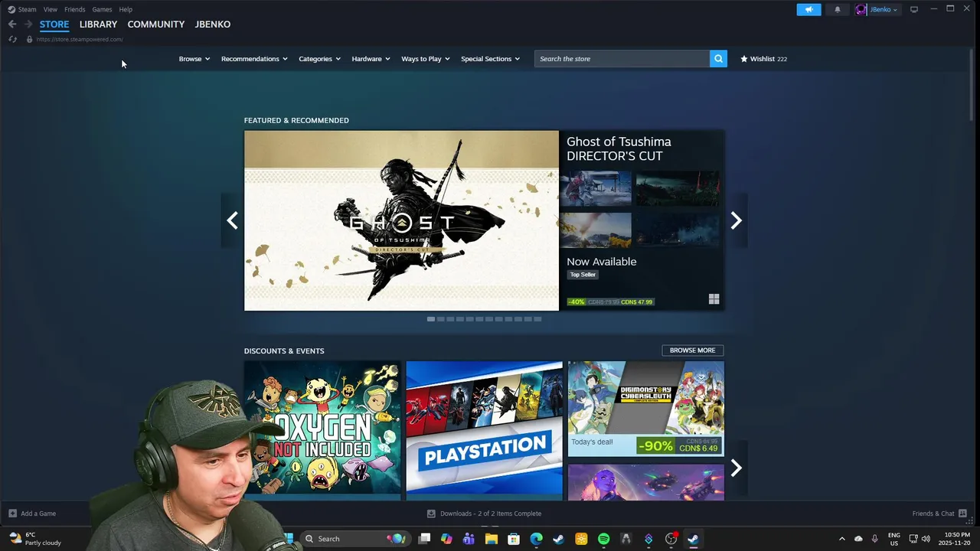The image size is (980, 551).
Task: Expand the Browse dropdown
Action: click(194, 59)
